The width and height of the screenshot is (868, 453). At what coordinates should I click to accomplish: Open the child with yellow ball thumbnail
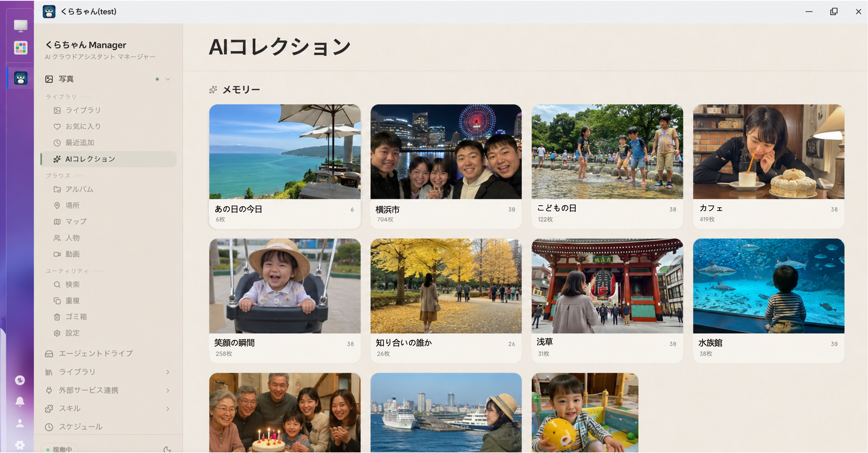click(x=585, y=413)
